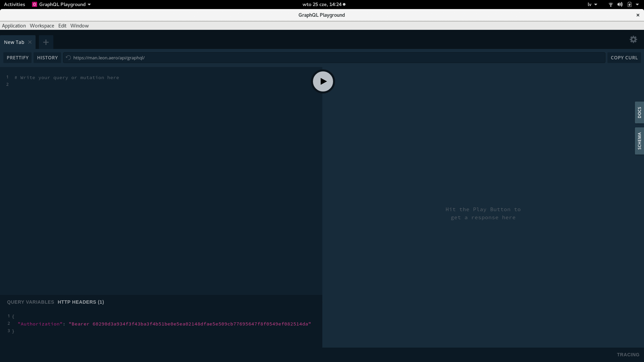Open the Workspace menu
Image resolution: width=644 pixels, height=362 pixels.
[42, 26]
